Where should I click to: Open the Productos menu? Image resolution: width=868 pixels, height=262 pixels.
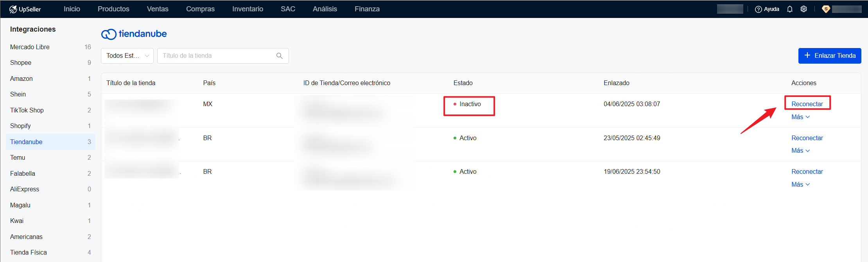[113, 9]
